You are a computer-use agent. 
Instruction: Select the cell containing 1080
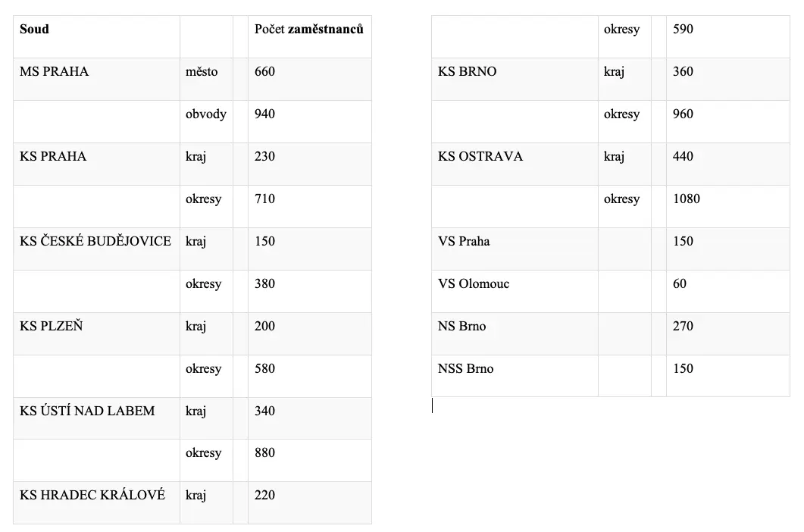tap(728, 207)
